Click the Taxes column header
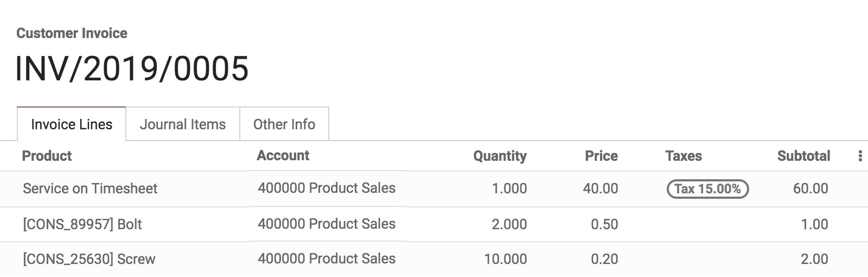Image resolution: width=868 pixels, height=277 pixels. tap(683, 156)
